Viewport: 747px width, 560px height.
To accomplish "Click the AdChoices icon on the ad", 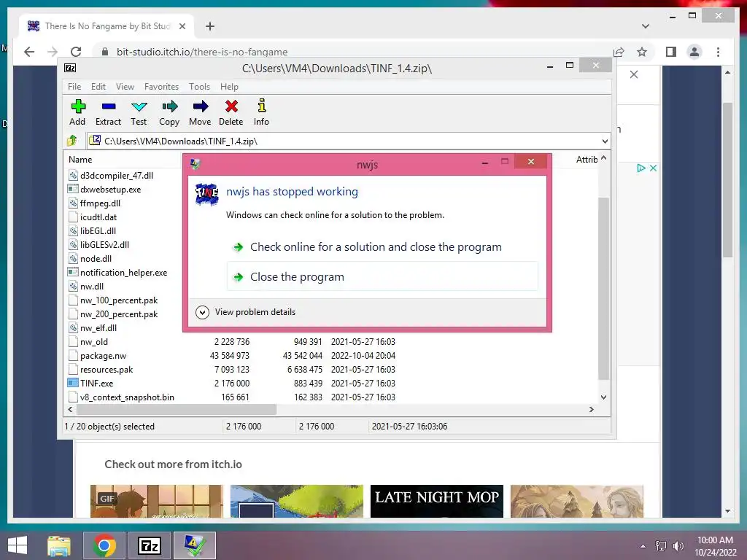I will 641,168.
